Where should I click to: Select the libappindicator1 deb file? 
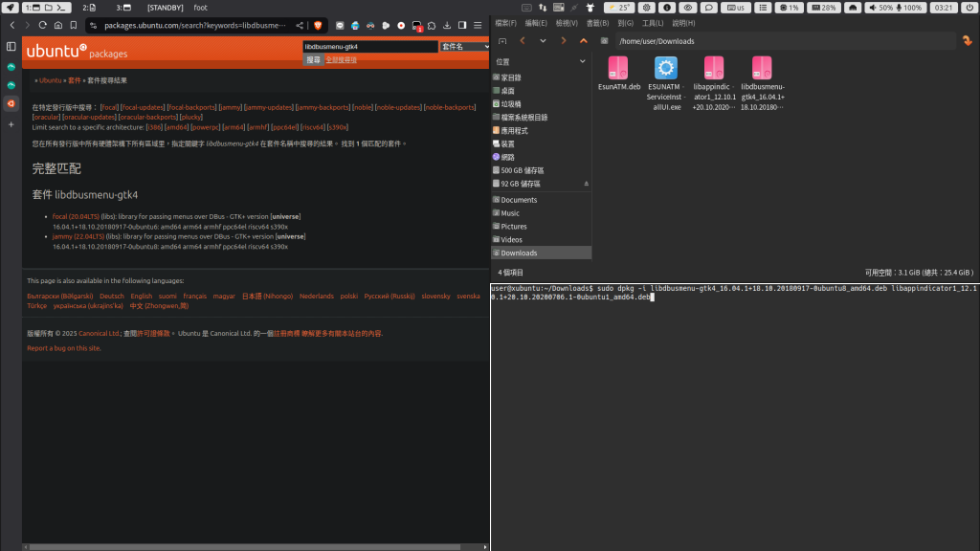click(x=714, y=82)
